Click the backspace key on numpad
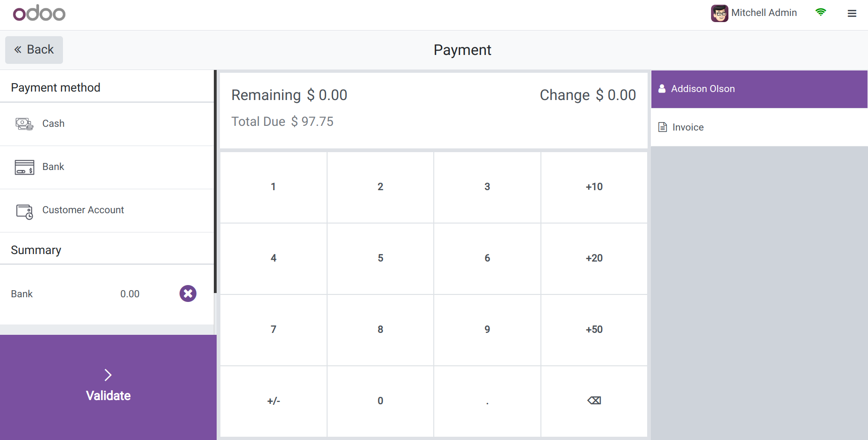Screen dimensions: 868x440 click(594, 401)
